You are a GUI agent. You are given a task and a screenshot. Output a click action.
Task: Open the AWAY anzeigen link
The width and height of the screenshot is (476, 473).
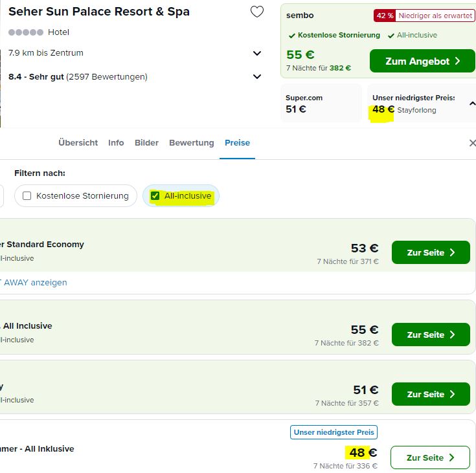coord(34,283)
